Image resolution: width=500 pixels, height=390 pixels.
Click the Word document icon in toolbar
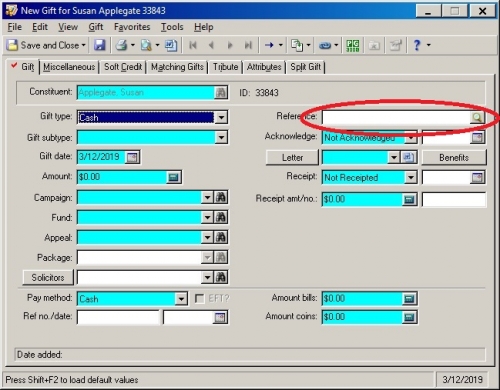pos(171,45)
